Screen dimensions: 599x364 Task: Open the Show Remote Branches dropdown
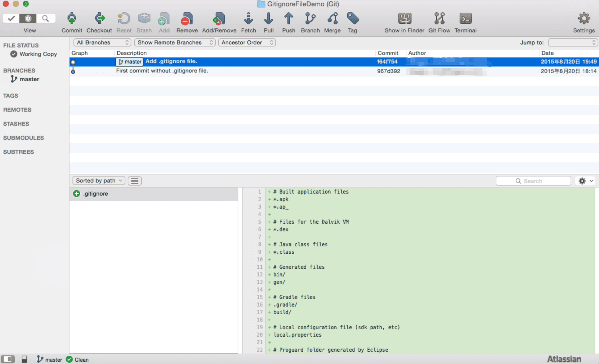click(x=175, y=42)
